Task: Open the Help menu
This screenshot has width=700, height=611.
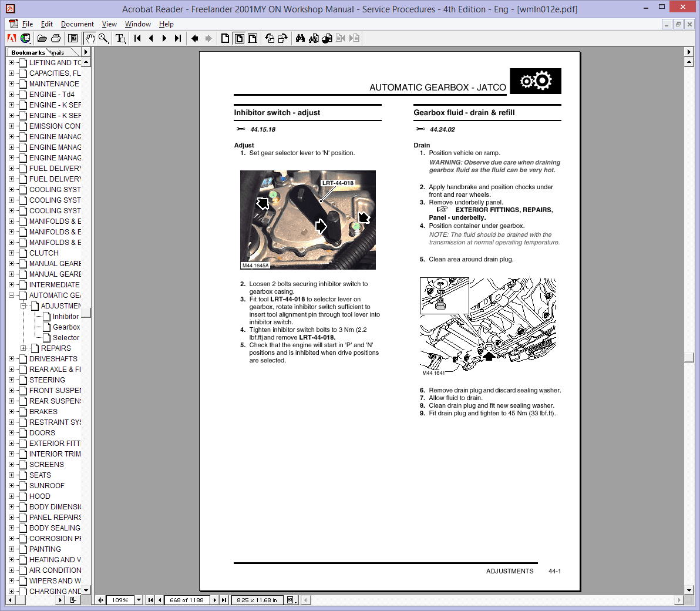Action: (x=166, y=24)
